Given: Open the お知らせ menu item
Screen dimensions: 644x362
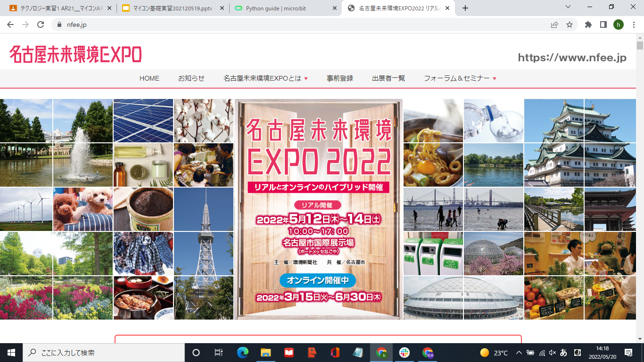Looking at the screenshot, I should 191,78.
